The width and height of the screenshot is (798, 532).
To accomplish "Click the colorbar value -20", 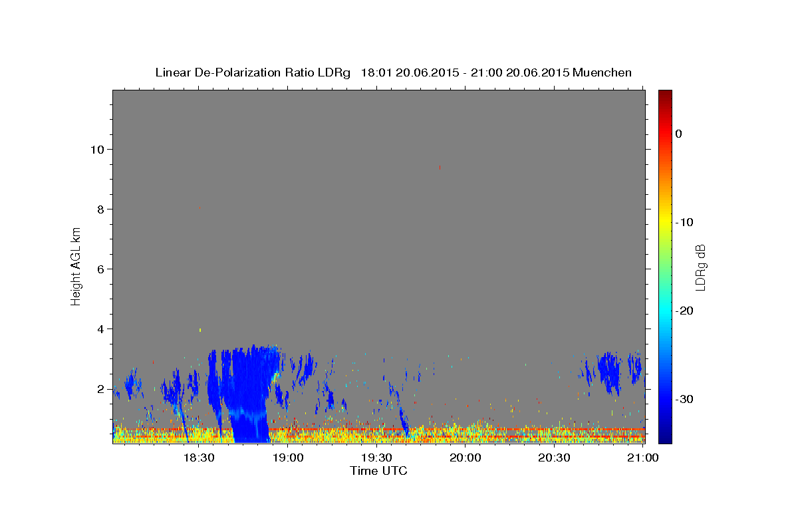I will [x=684, y=311].
